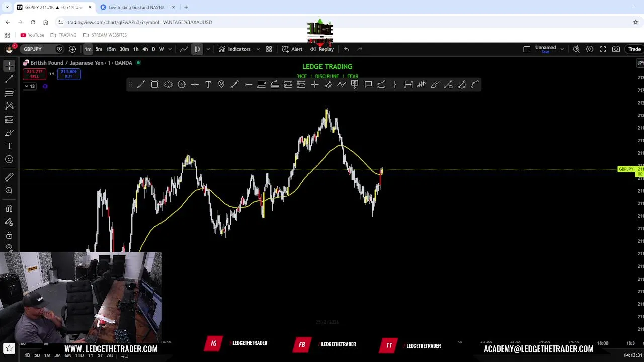644x362 pixels.
Task: Create an Alert from the top toolbar
Action: pos(292,49)
